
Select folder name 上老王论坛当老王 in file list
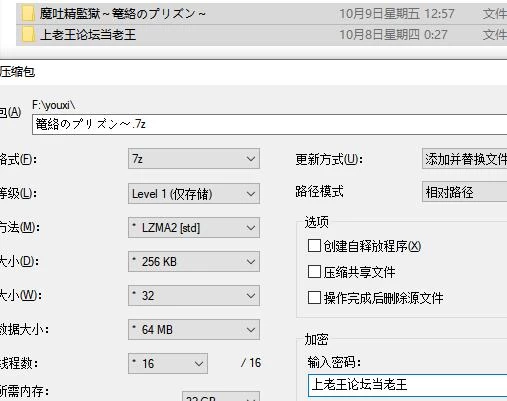(88, 35)
